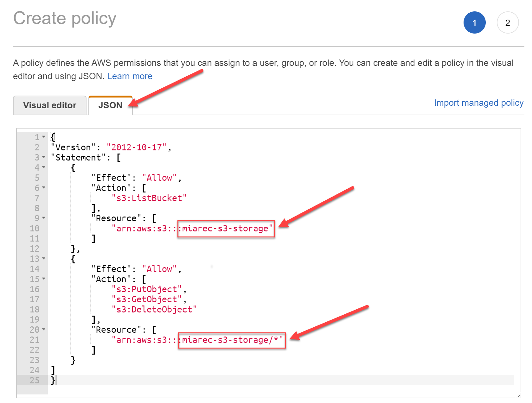Collapse the fold arrow at line 4
532x403 pixels.
[44, 167]
